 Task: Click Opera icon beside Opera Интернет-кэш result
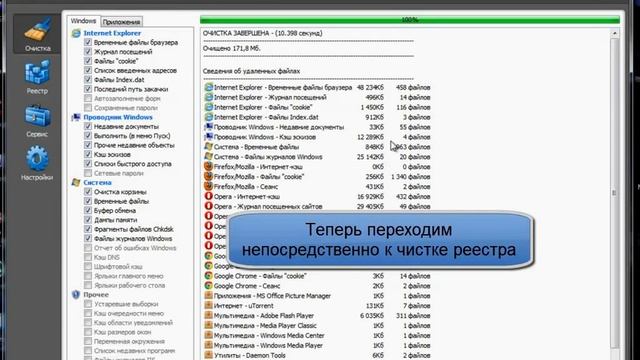pos(209,196)
